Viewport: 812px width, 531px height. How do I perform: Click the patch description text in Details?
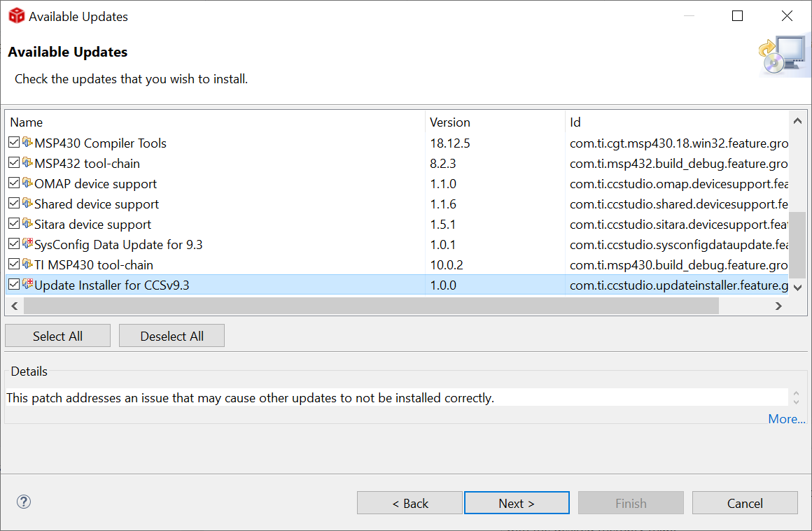[250, 397]
